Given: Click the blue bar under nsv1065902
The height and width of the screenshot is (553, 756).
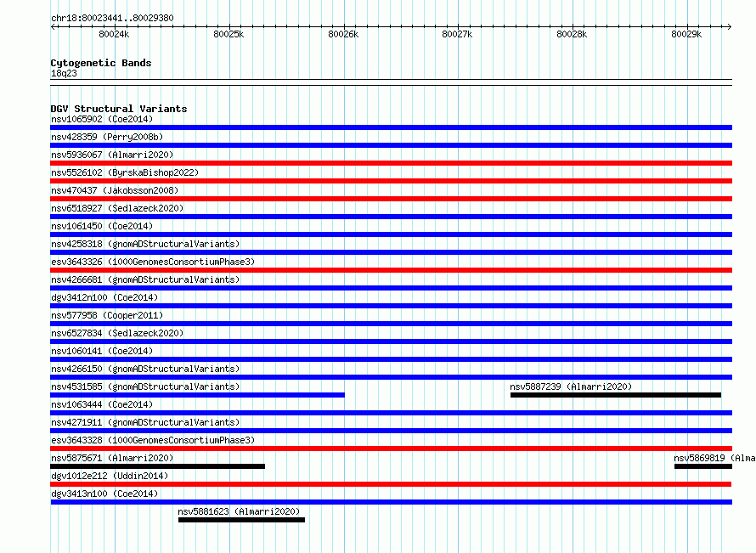Looking at the screenshot, I should (391, 127).
